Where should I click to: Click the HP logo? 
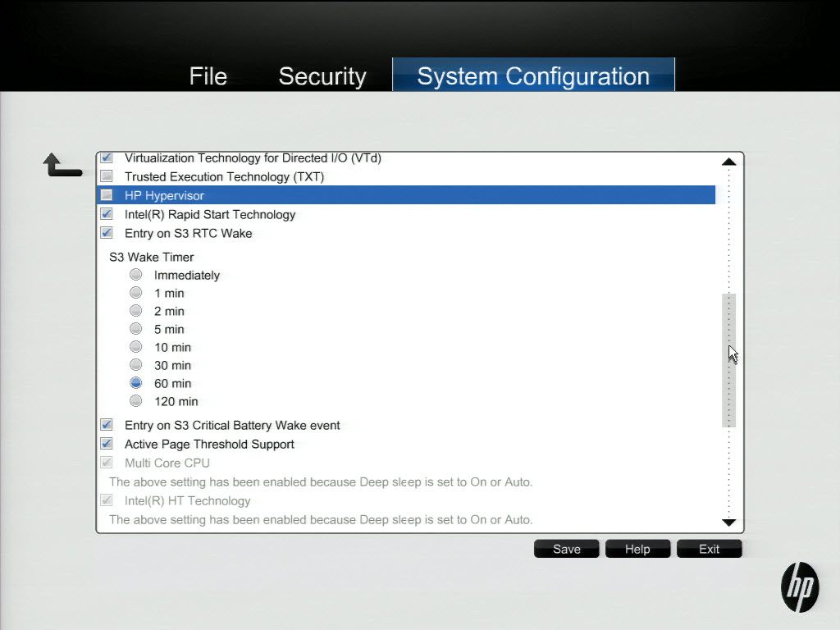800,587
